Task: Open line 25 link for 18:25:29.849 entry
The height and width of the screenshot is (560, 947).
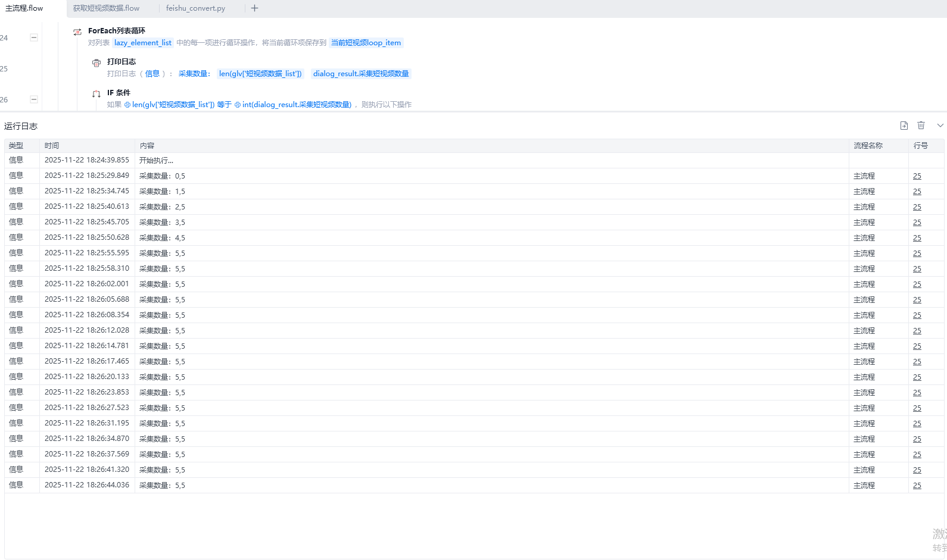Action: click(917, 176)
